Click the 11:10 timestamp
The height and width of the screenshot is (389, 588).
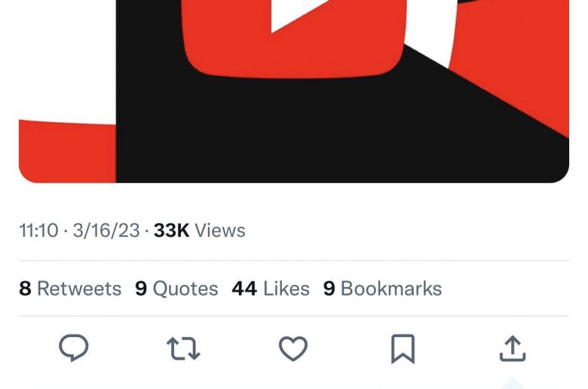38,231
